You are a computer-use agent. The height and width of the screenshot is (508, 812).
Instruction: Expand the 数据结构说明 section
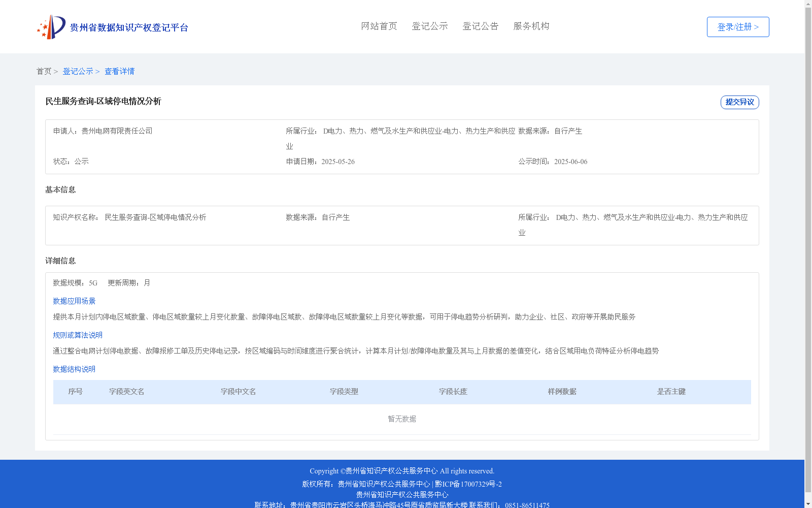(74, 369)
